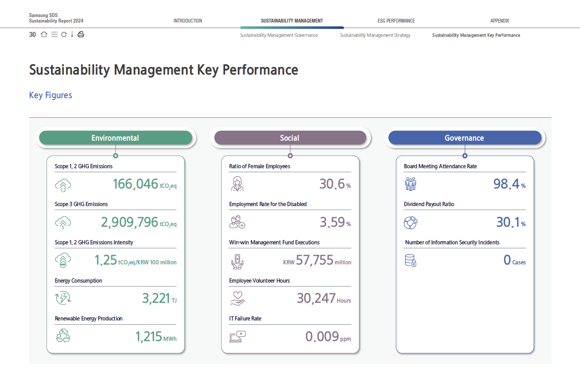Go to the APPENDIX tab
Image resolution: width=580 pixels, height=392 pixels.
pyautogui.click(x=500, y=21)
